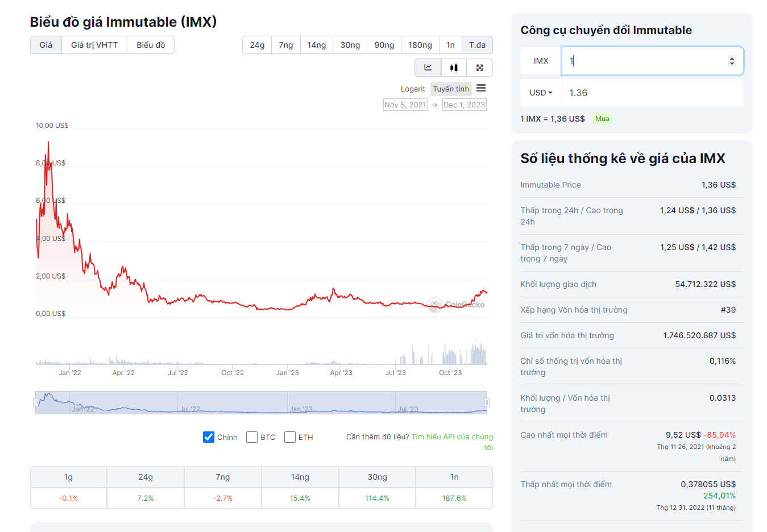Click the USD converted value field
Image resolution: width=767 pixels, height=532 pixels.
click(652, 93)
